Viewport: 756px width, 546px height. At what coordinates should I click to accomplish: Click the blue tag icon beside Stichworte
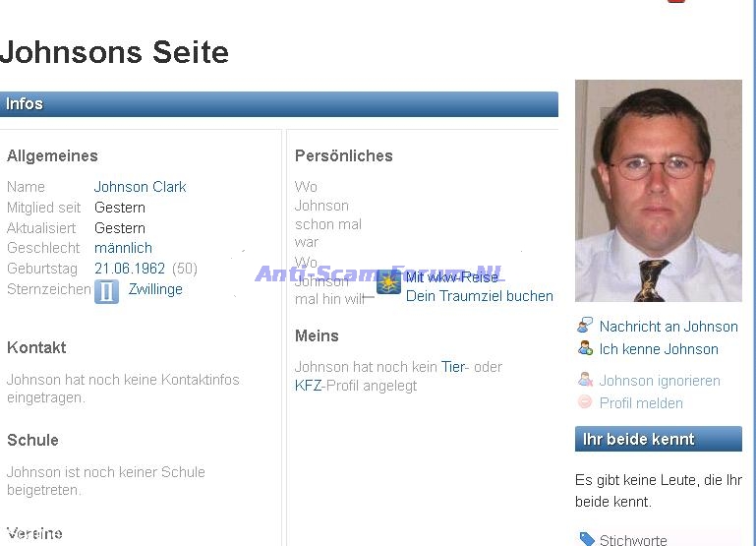[587, 539]
